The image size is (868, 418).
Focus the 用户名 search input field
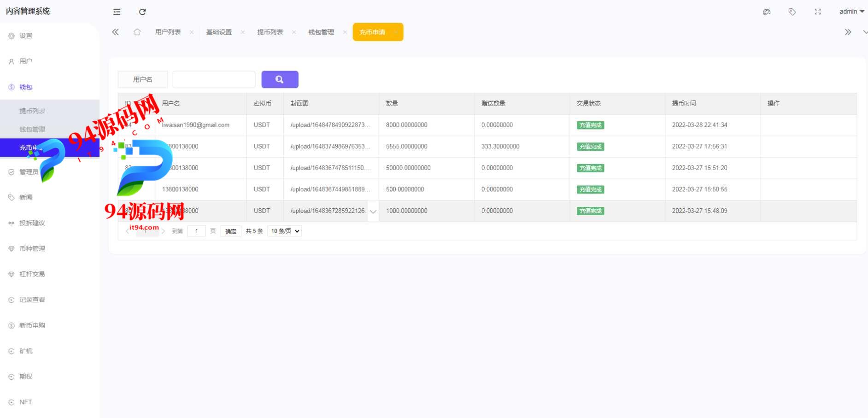tap(214, 79)
